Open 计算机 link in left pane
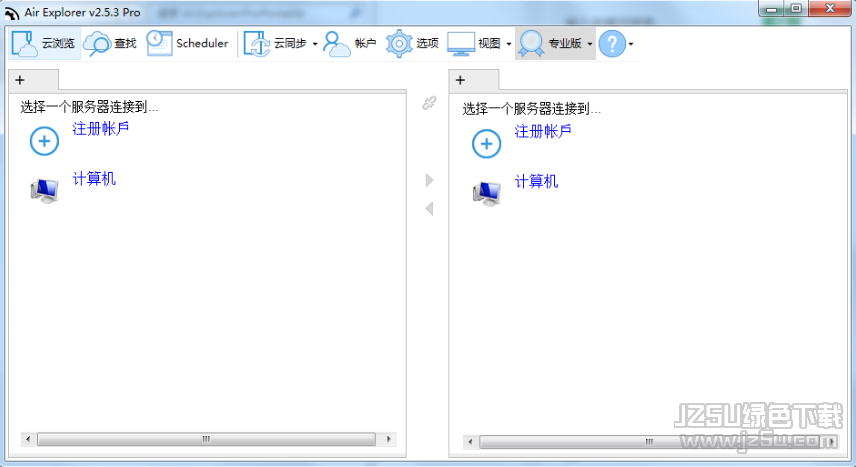Image resolution: width=856 pixels, height=467 pixels. pos(94,179)
